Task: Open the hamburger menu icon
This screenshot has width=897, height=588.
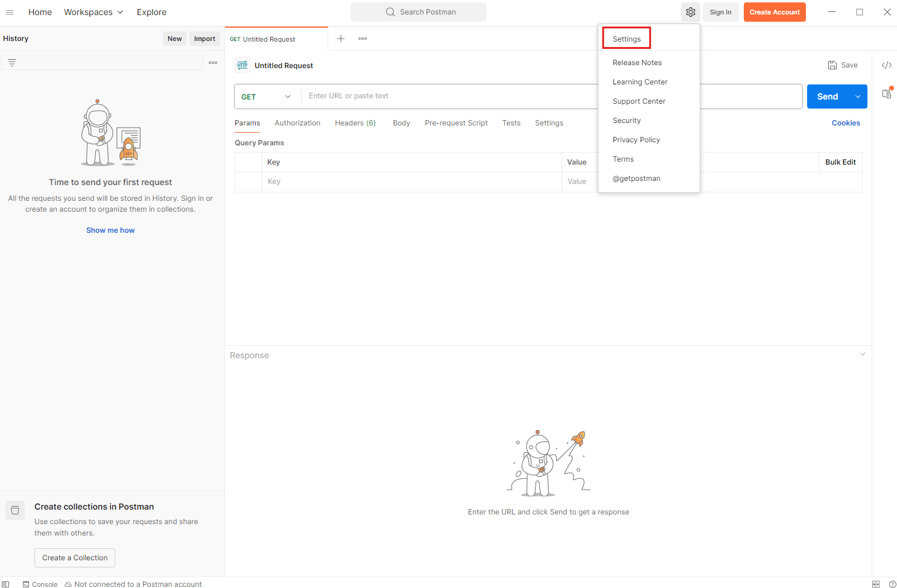Action: pos(10,12)
